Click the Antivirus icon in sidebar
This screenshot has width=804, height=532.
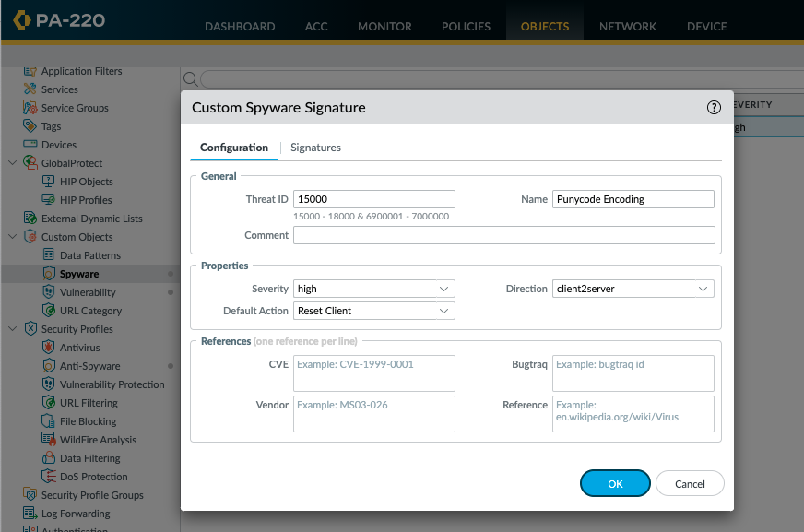[49, 348]
